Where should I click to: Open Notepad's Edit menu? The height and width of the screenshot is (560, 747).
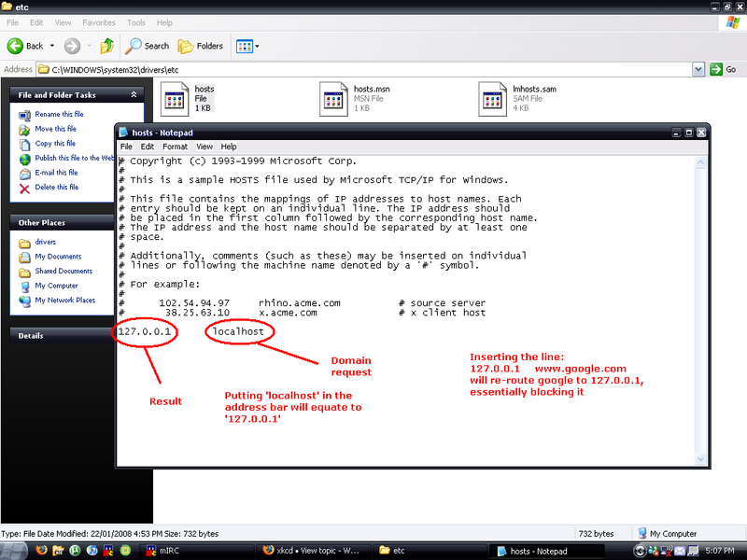pos(148,147)
